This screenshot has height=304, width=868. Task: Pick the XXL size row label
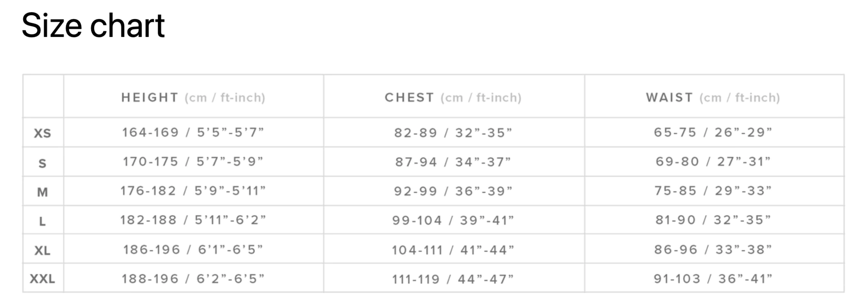(42, 279)
